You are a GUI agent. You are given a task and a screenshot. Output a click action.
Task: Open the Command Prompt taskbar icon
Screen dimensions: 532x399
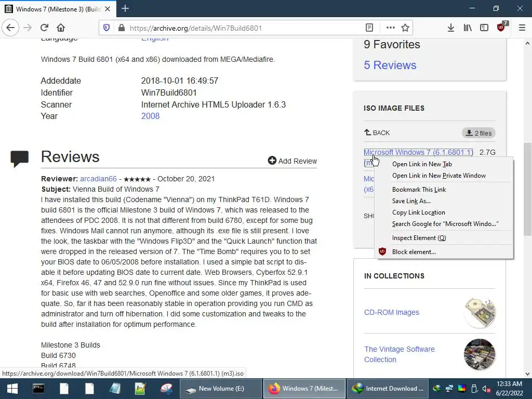(x=38, y=389)
